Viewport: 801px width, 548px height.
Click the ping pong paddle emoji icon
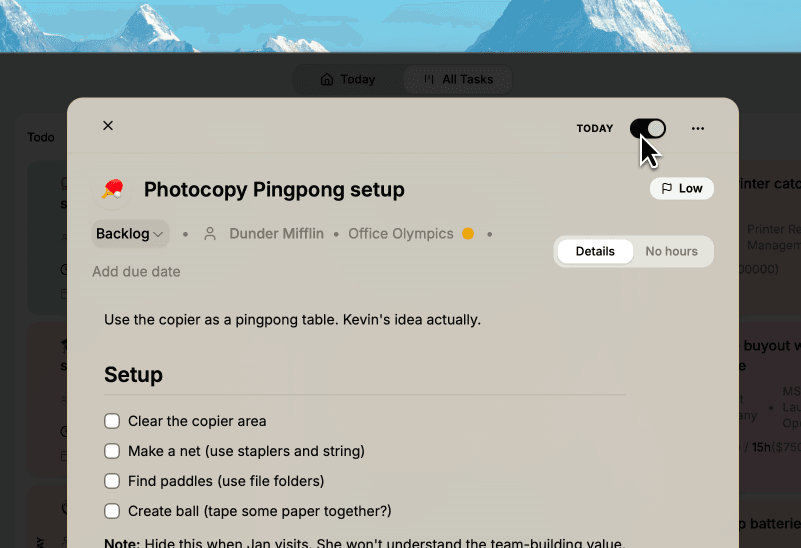[x=112, y=189]
